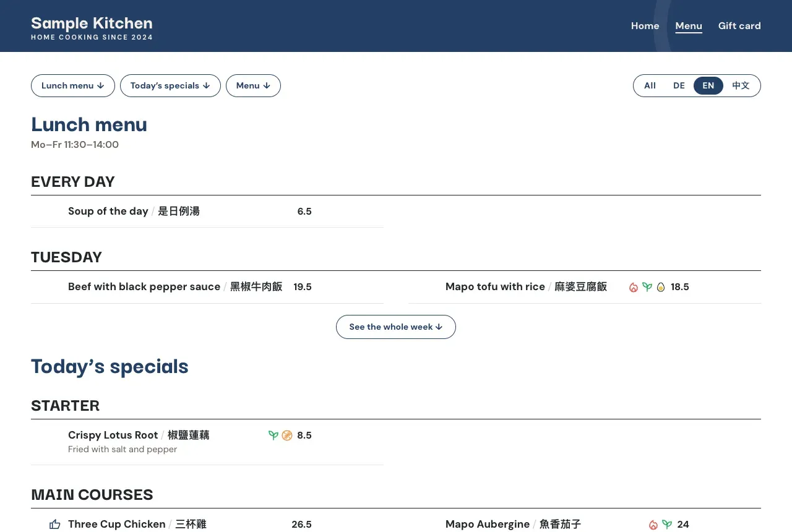Screen dimensions: 792x532
Task: Open the Gift card page
Action: (739, 26)
